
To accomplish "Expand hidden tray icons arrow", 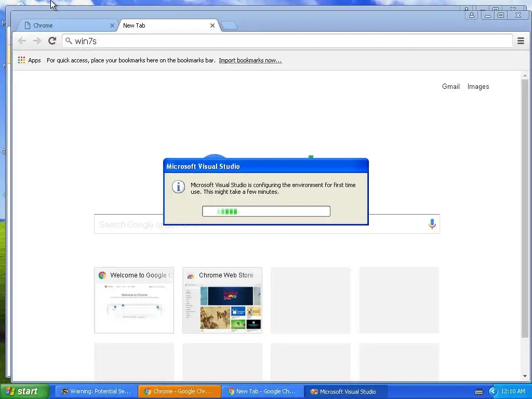I will coord(494,392).
